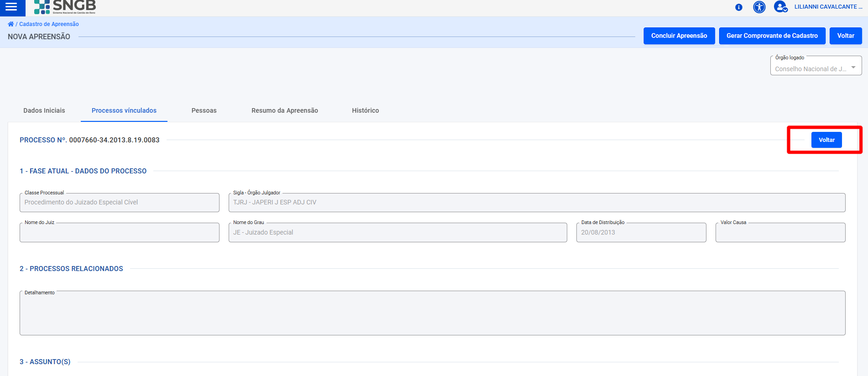The height and width of the screenshot is (376, 868).
Task: Click the user profile avatar icon
Action: 780,7
